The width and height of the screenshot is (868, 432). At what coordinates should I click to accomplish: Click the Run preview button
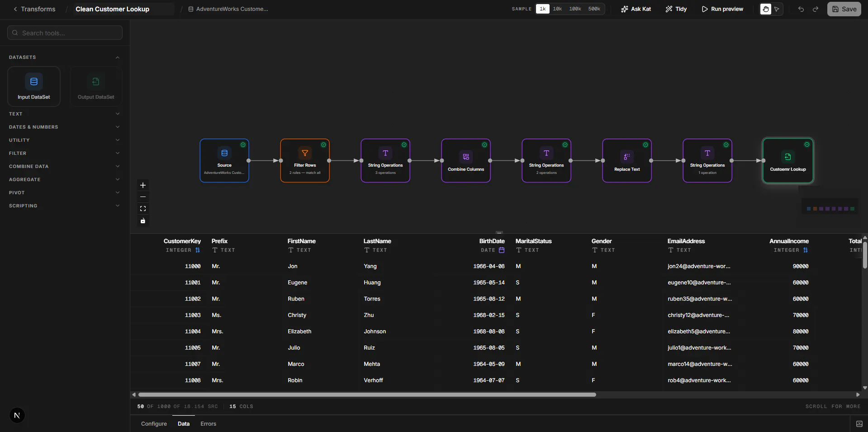[722, 9]
